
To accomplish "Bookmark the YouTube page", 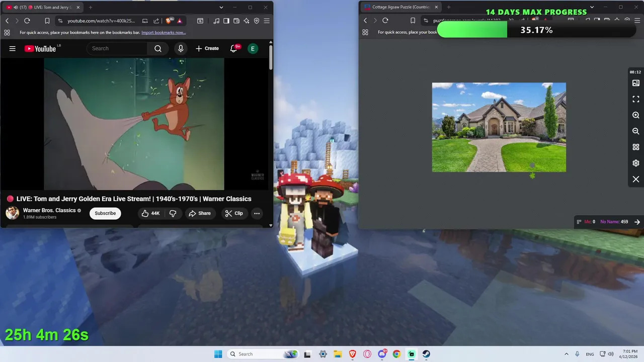I will pos(47,21).
